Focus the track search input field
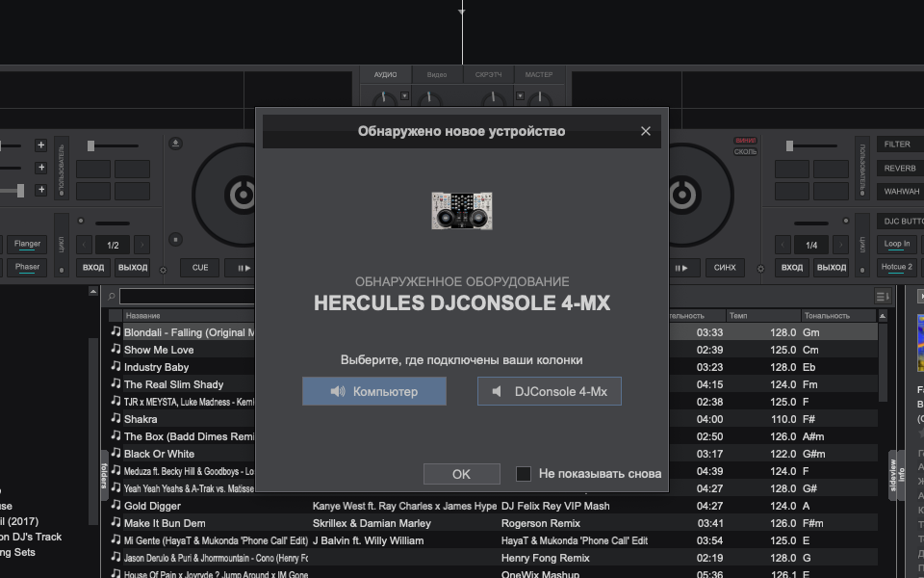Screen dimensions: 924x578 (x=188, y=296)
